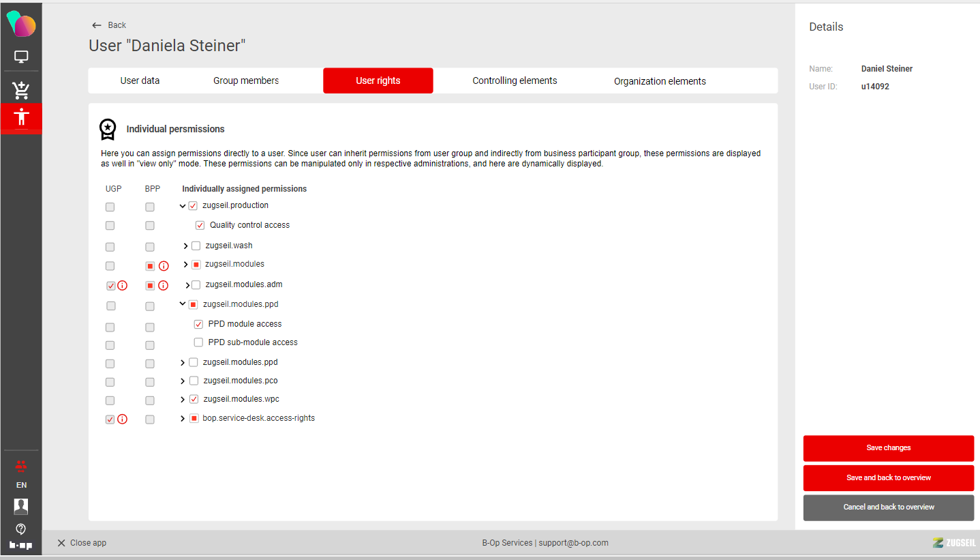980x560 pixels.
Task: Open the shopping cart icon in sidebar
Action: [x=21, y=89]
